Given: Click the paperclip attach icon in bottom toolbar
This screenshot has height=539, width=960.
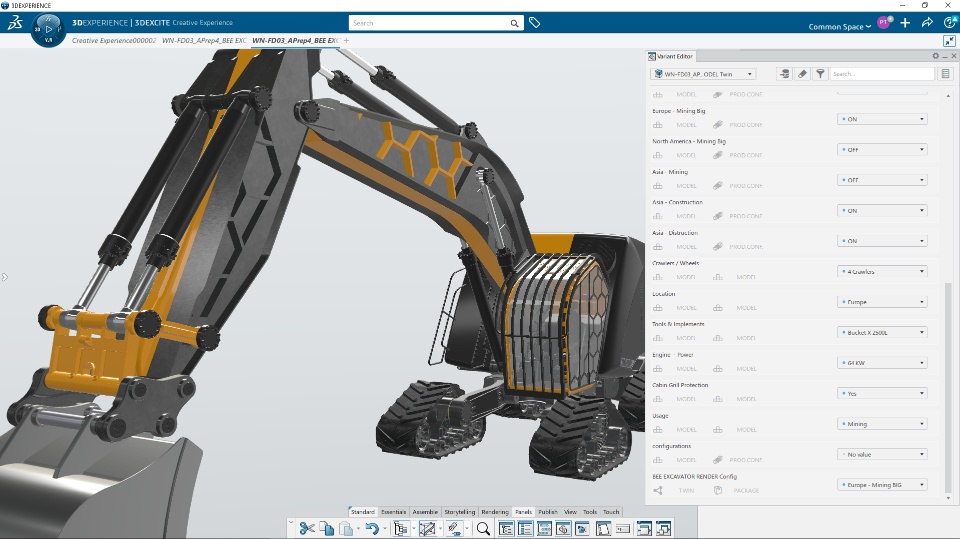Looking at the screenshot, I should point(454,529).
